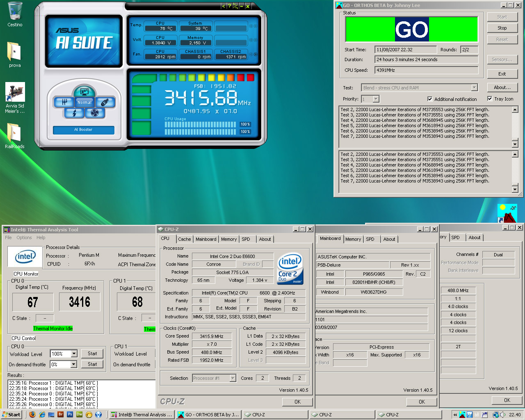
Task: Click the CPU 0 Frequency value 3416
Action: (80, 302)
